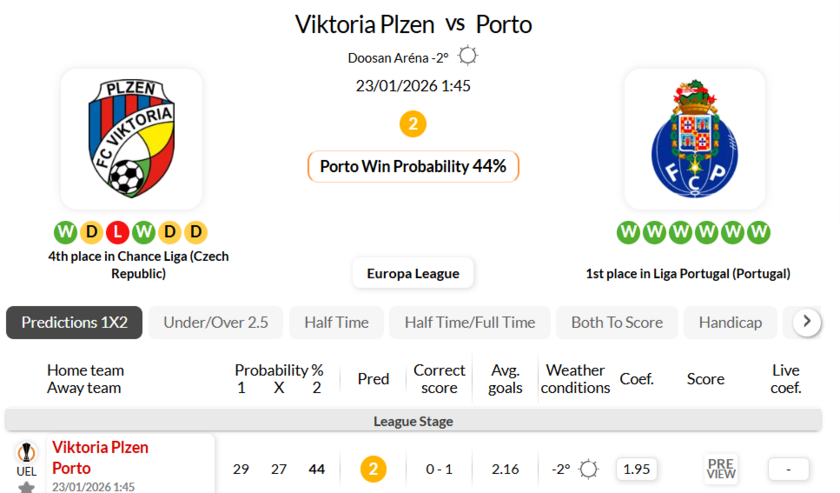Click the live coefficient dash box
840x493 pixels.
[788, 468]
